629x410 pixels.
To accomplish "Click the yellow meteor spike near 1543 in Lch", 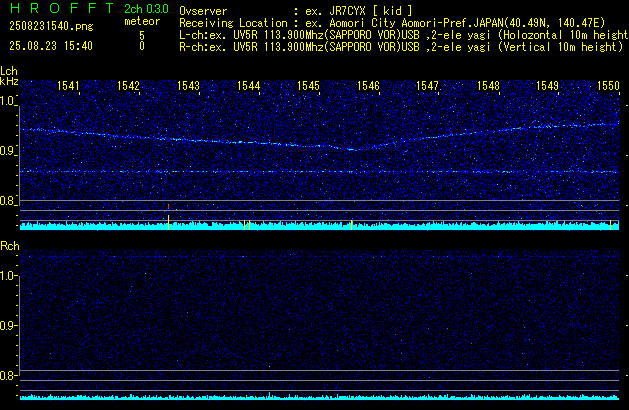I will pyautogui.click(x=168, y=222).
